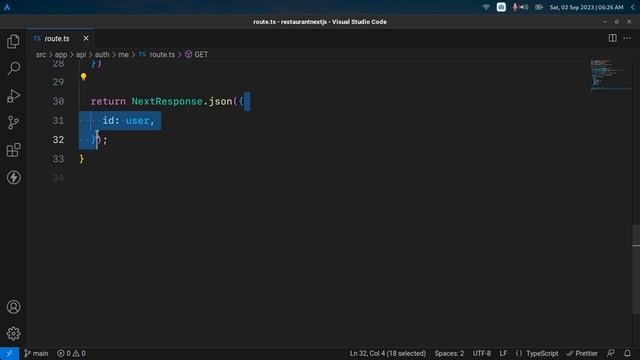The height and width of the screenshot is (360, 640).
Task: Click line number 30 in gutter
Action: [58, 101]
